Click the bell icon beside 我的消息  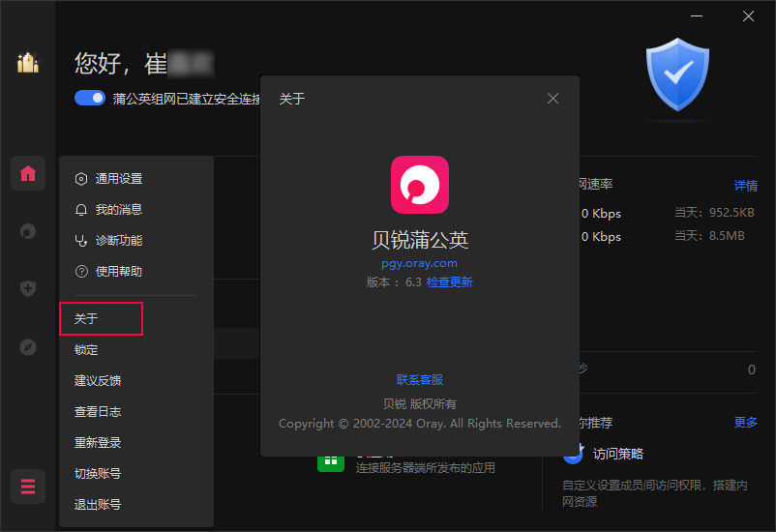point(81,210)
